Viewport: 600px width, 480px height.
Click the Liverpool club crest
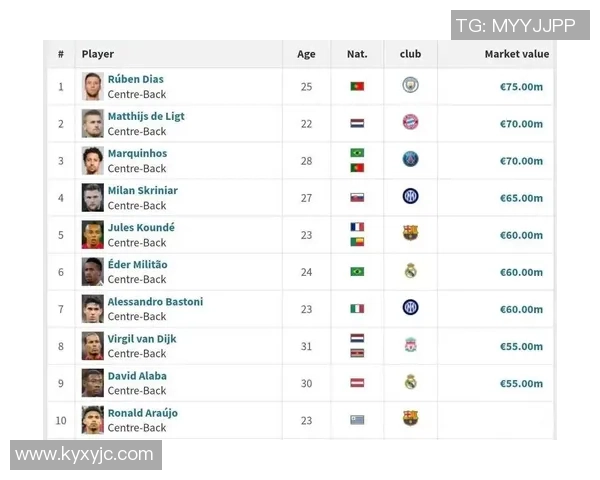pyautogui.click(x=410, y=345)
